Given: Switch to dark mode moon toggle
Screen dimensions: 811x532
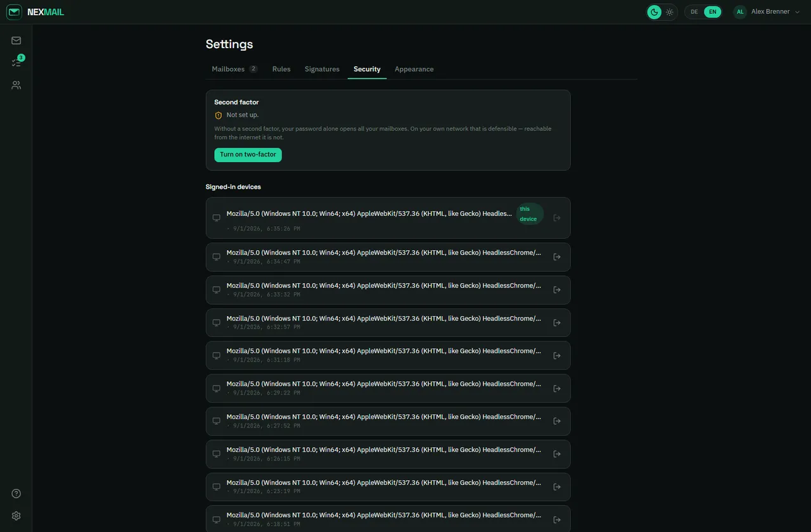Looking at the screenshot, I should coord(654,12).
